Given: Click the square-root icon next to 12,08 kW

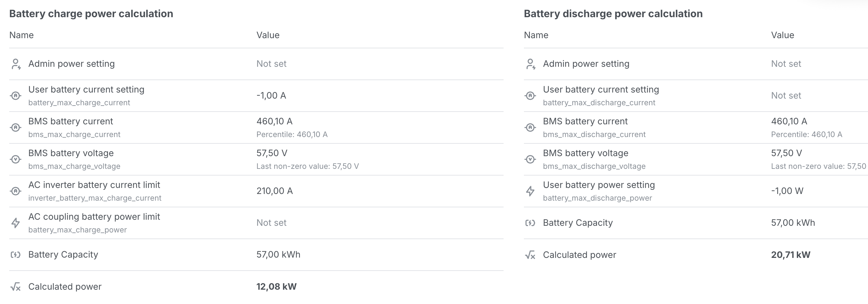Looking at the screenshot, I should pos(16,287).
